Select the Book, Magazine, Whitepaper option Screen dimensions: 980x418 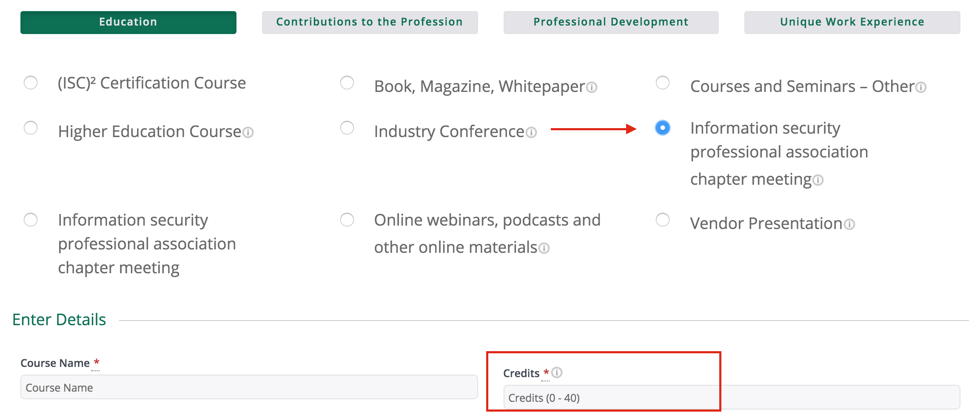(347, 83)
